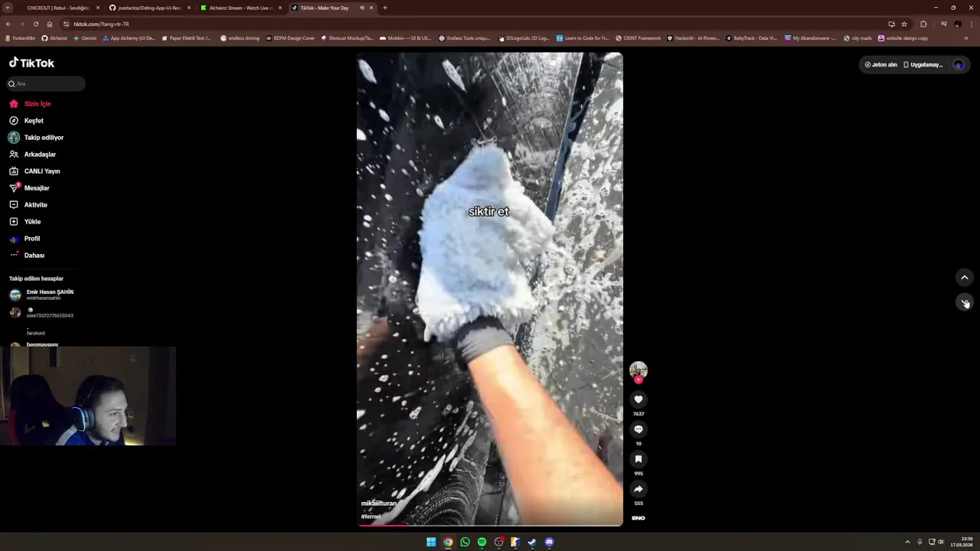Open the Gemini bookmark

(85, 37)
